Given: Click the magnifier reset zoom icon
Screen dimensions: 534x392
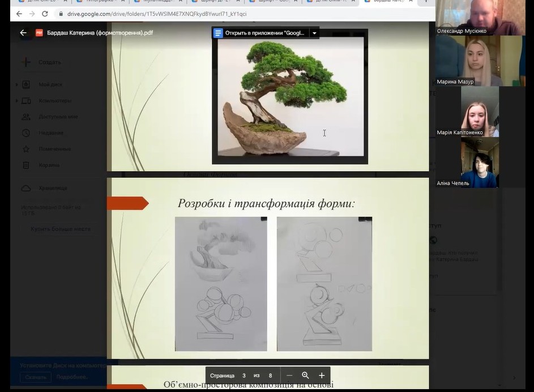Looking at the screenshot, I should (x=306, y=376).
